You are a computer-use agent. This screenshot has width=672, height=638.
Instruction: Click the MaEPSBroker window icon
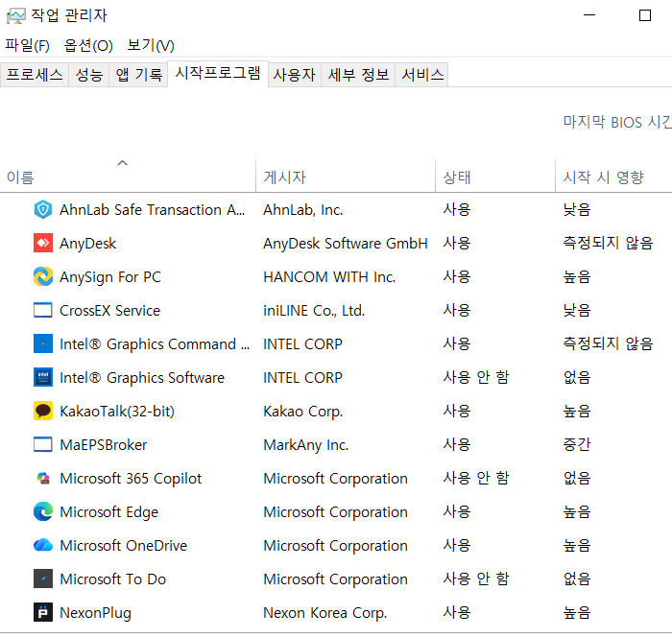coord(43,444)
